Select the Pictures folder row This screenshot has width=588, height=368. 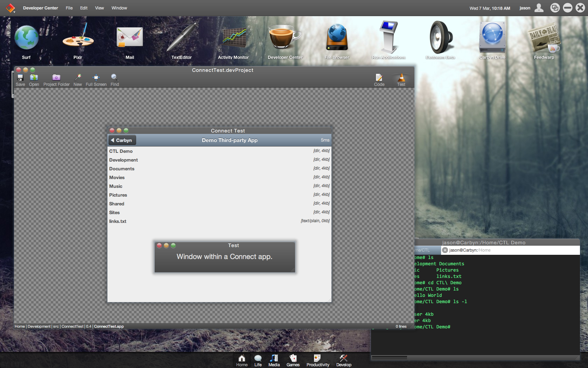(219, 195)
